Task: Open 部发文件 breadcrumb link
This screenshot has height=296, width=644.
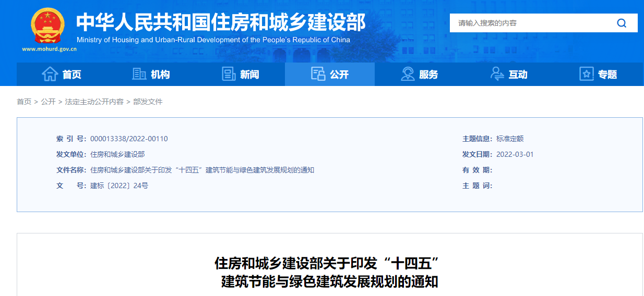Action: point(148,102)
